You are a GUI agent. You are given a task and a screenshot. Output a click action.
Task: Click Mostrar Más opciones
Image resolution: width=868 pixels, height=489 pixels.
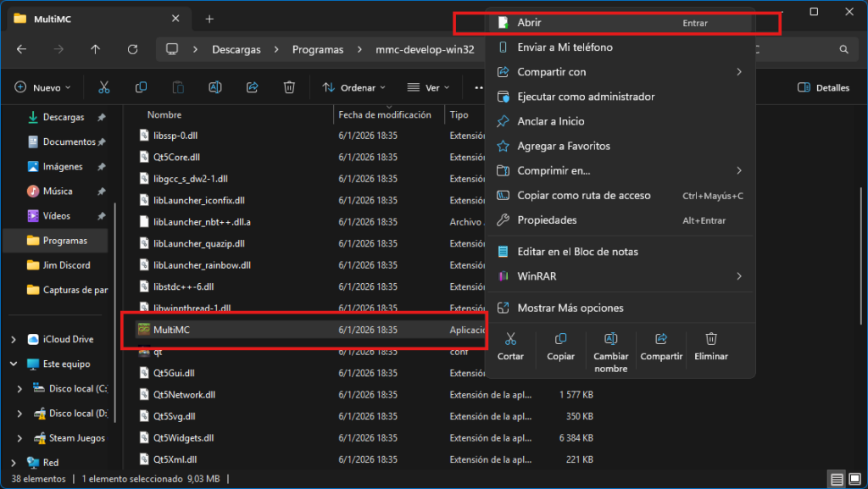(570, 308)
